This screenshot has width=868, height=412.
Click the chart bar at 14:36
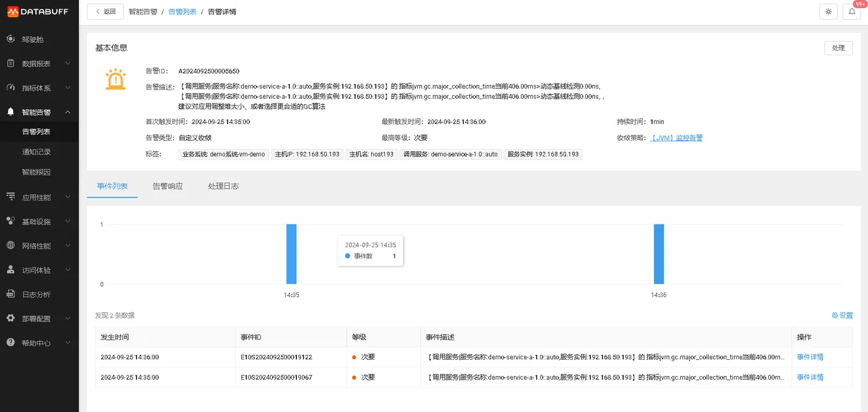tap(659, 254)
